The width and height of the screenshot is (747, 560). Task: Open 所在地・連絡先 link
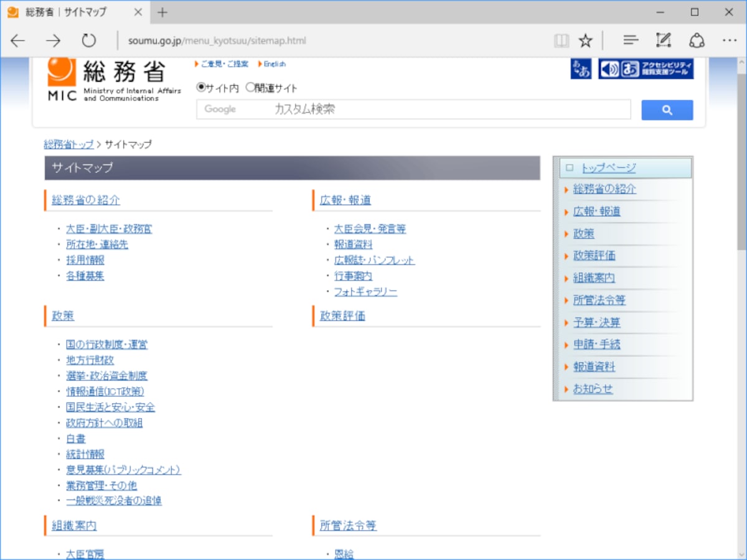[97, 245]
